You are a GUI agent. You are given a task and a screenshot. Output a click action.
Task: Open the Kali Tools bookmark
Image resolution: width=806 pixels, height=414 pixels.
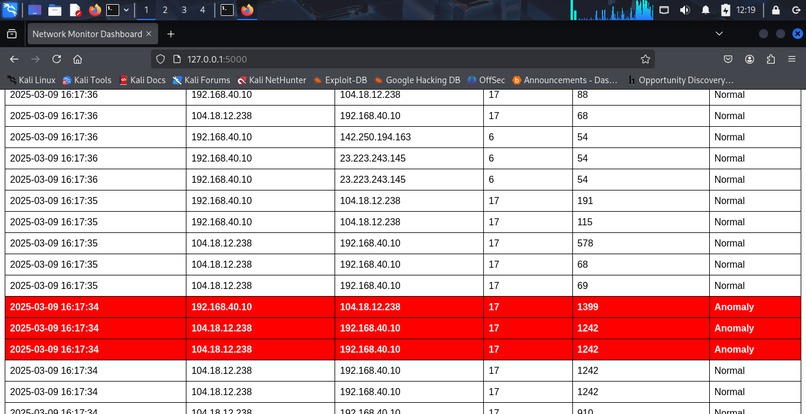click(x=87, y=80)
